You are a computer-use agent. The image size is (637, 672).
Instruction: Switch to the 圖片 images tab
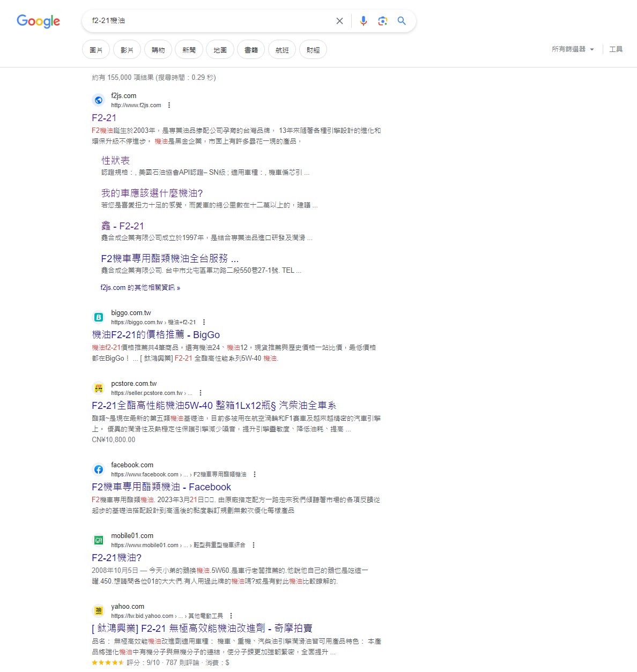96,50
